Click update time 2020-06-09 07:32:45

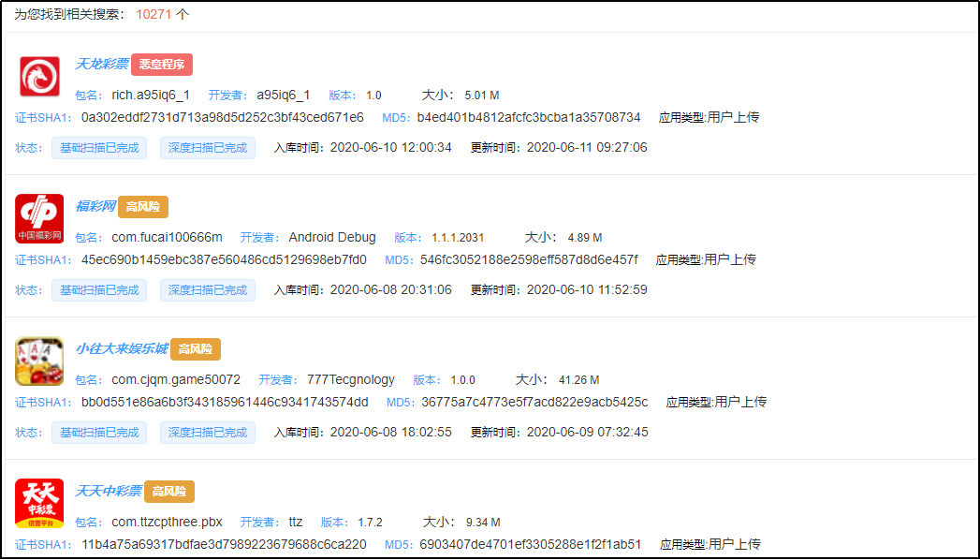pos(588,432)
